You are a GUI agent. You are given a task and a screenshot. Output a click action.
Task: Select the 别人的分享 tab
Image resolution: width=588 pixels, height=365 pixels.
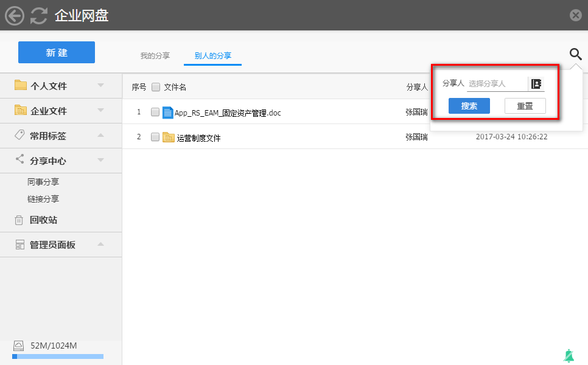pyautogui.click(x=212, y=56)
